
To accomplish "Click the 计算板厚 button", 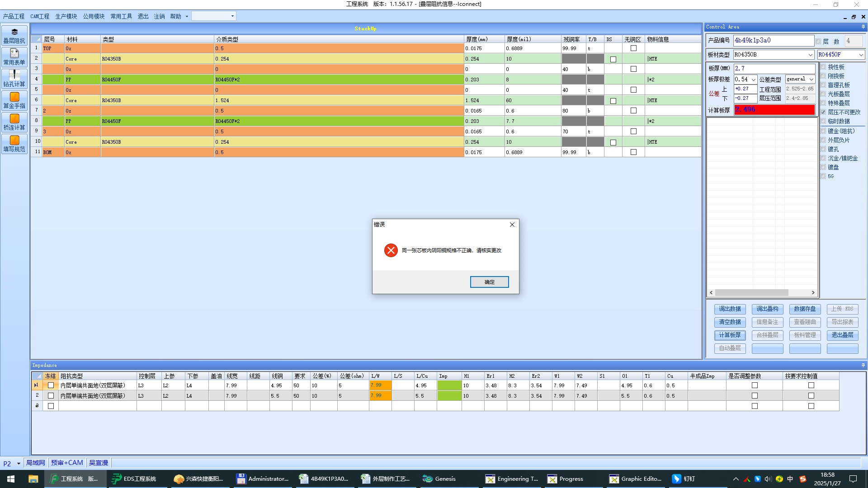I will tap(730, 335).
